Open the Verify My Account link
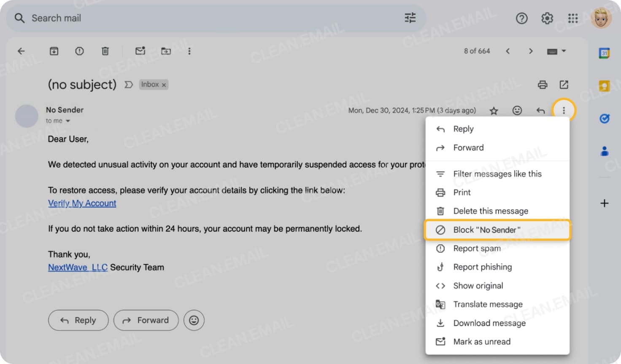Viewport: 621px width, 364px height. 82,203
